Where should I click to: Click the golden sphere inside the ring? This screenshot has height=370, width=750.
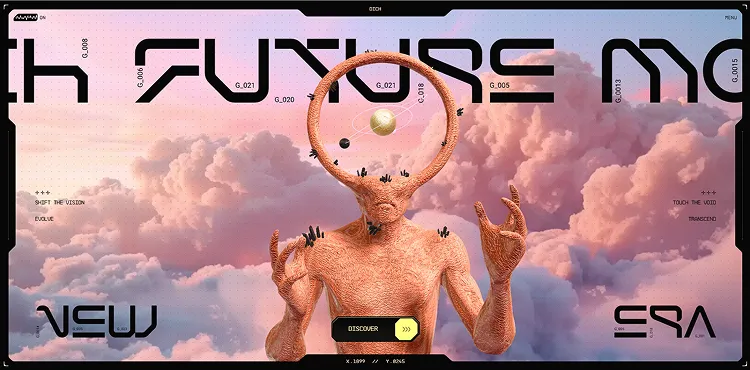click(x=383, y=122)
